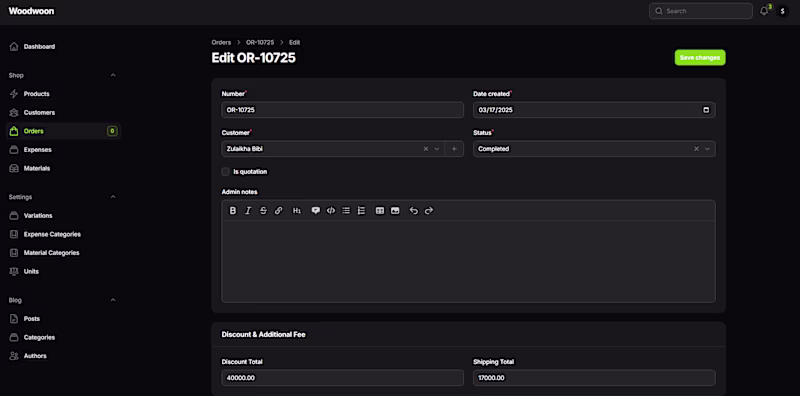Open Expense Categories settings page

pyautogui.click(x=52, y=234)
